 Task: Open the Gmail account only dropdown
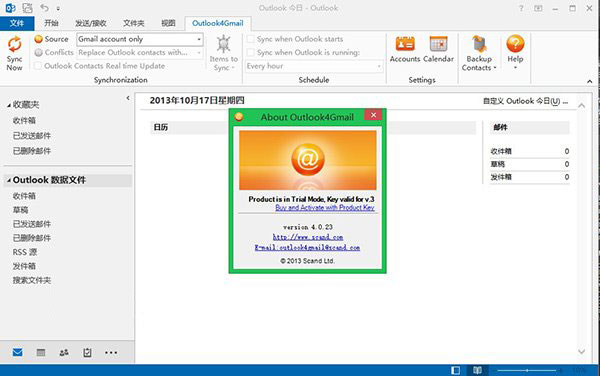[140, 39]
